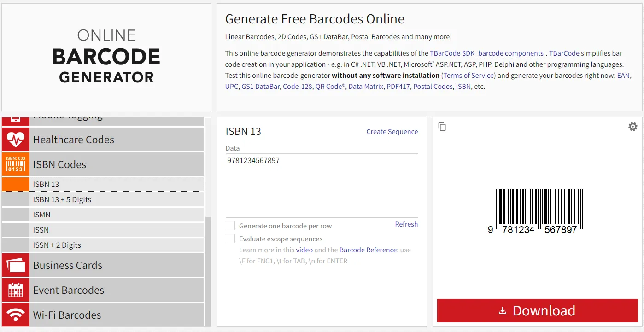644x332 pixels.
Task: Expand the Wi-Fi Barcodes category
Action: coord(103,315)
